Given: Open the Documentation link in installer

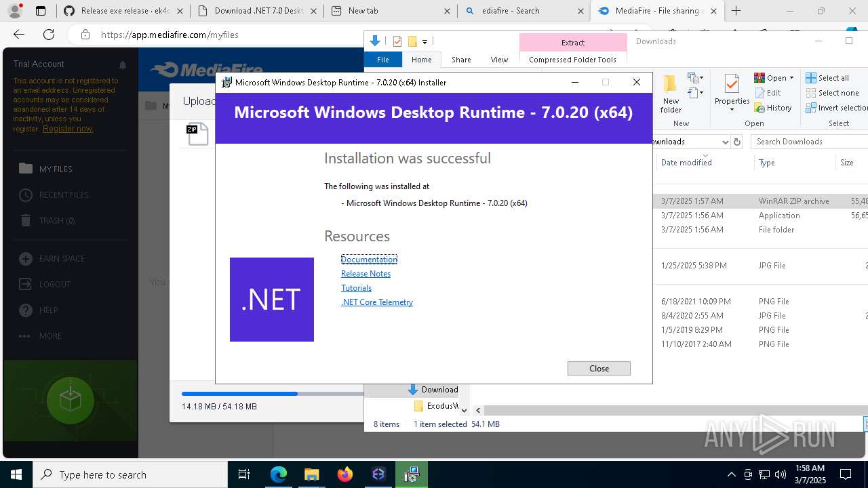Looking at the screenshot, I should (x=369, y=260).
